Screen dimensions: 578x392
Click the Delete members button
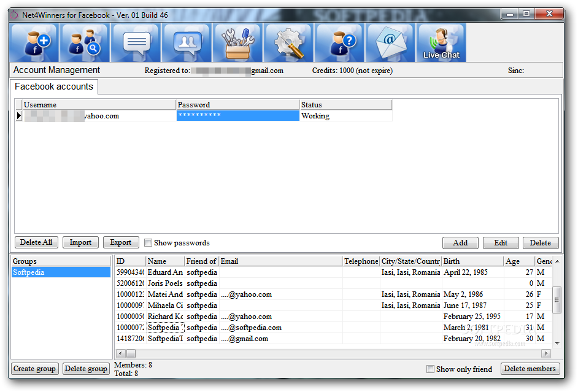tap(530, 369)
